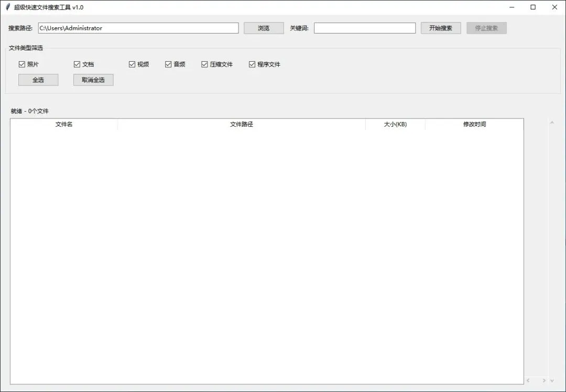This screenshot has height=392, width=566.
Task: Click the feather app icon in title bar
Action: pyautogui.click(x=7, y=7)
